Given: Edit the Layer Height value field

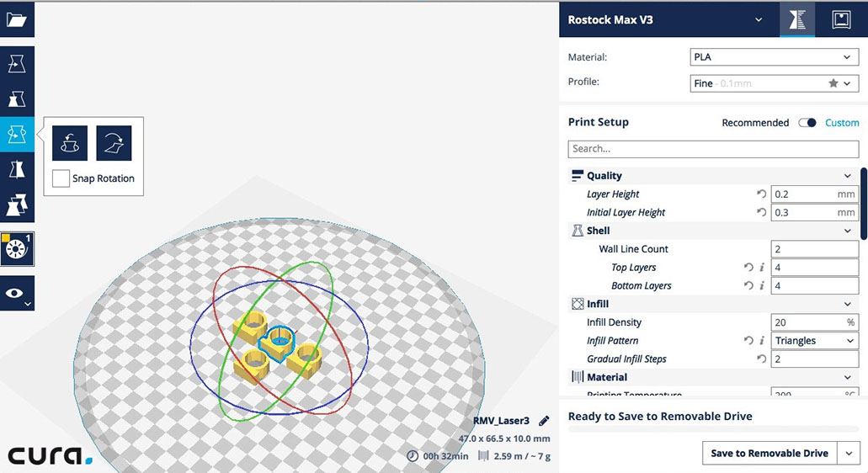Looking at the screenshot, I should tap(815, 194).
